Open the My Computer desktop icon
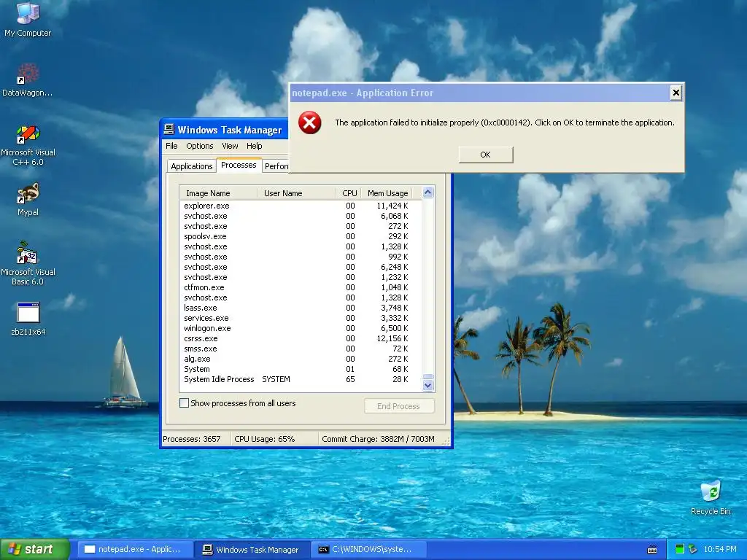This screenshot has width=747, height=560. [x=28, y=19]
